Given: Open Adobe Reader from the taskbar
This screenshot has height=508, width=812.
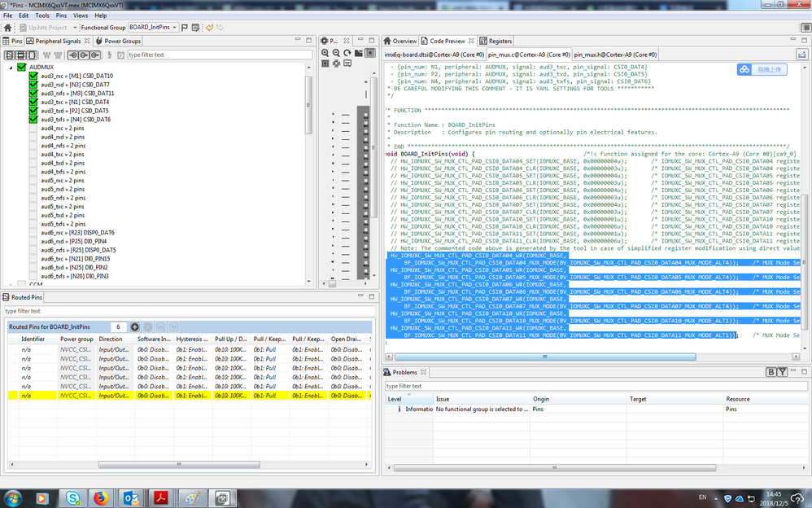Looking at the screenshot, I should [x=161, y=499].
